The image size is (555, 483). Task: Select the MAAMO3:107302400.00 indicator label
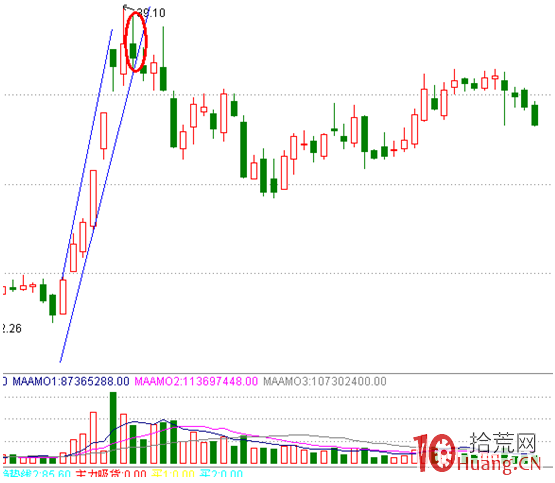pyautogui.click(x=325, y=381)
